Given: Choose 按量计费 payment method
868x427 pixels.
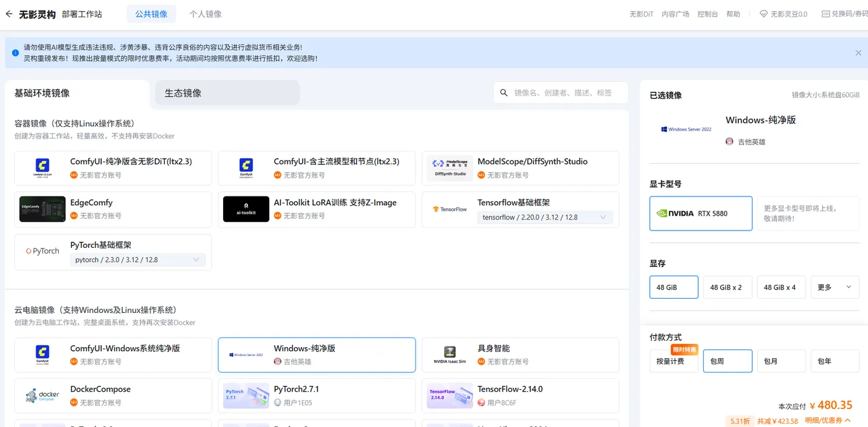Looking at the screenshot, I should click(674, 361).
